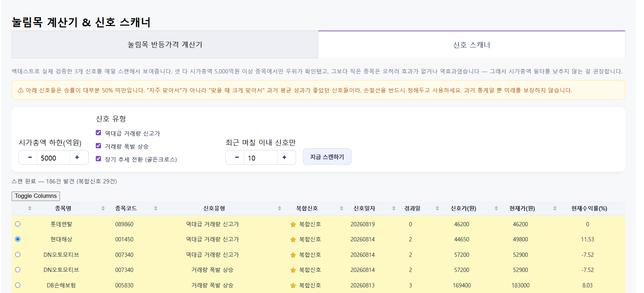The height and width of the screenshot is (293, 644).
Task: Click the 169400 signal price cell
Action: 462,285
